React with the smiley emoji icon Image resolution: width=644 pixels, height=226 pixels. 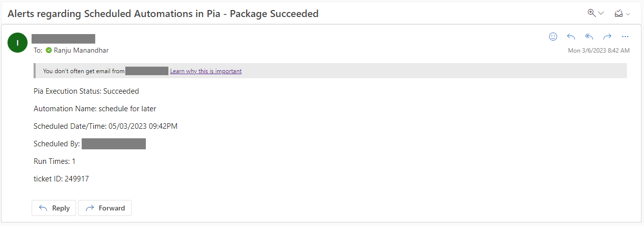point(553,37)
